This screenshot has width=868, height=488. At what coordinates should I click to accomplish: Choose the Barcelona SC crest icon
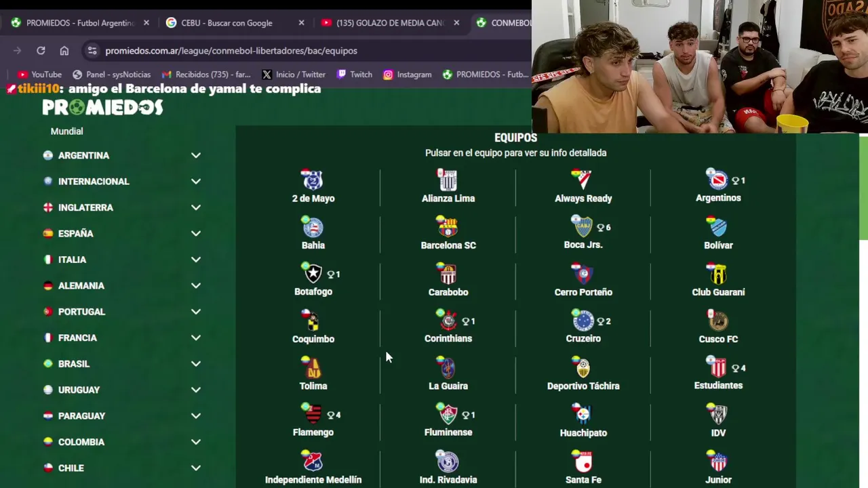448,227
